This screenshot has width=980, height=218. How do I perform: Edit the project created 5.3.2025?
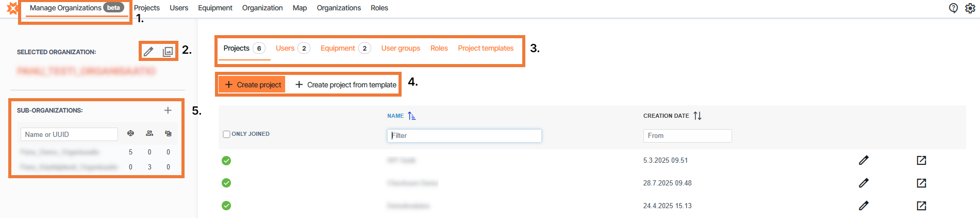(x=863, y=160)
